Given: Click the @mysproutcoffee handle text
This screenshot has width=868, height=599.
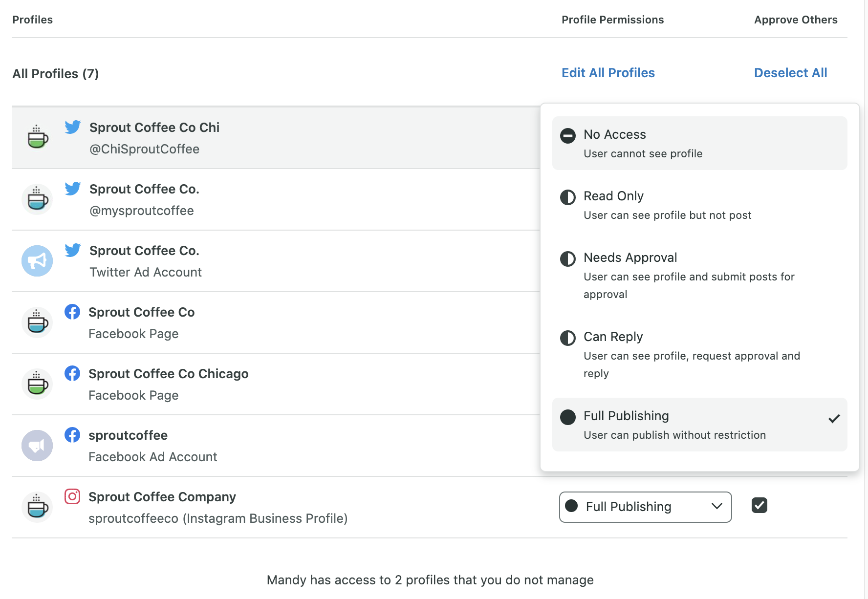Looking at the screenshot, I should point(142,211).
